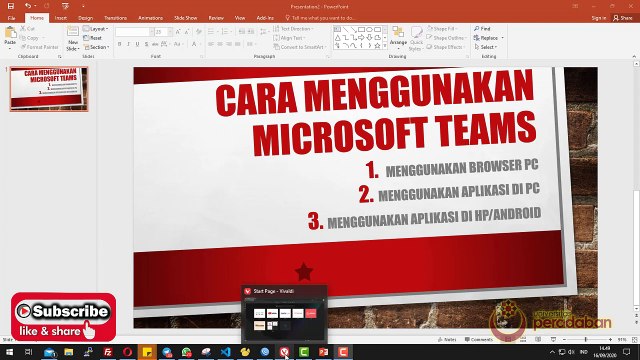The image size is (640, 360).
Task: Open the font size dropdown
Action: [x=170, y=32]
